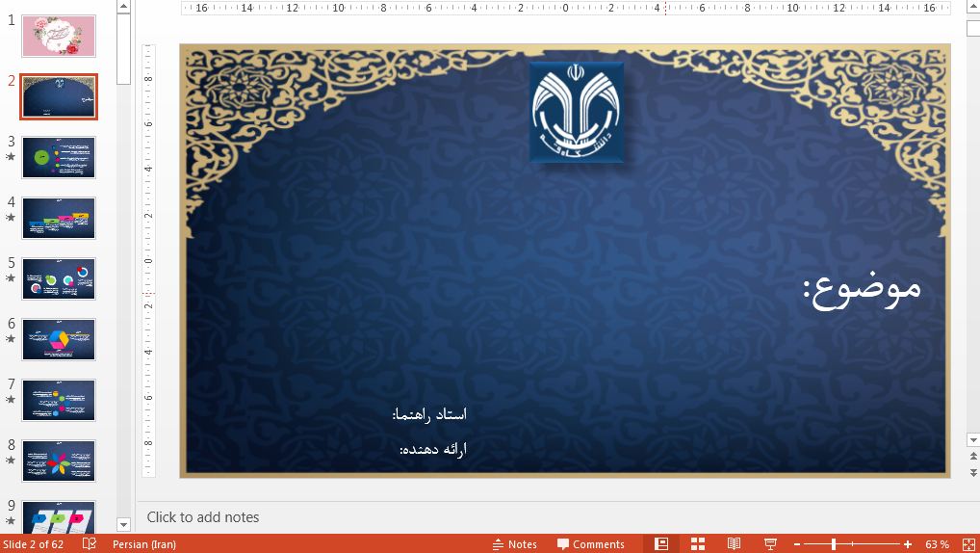Toggle the Comments pane
The height and width of the screenshot is (553, 980).
click(x=590, y=544)
